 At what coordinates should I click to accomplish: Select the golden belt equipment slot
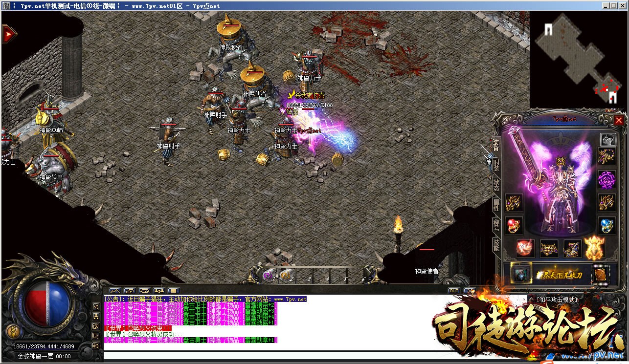coord(549,249)
